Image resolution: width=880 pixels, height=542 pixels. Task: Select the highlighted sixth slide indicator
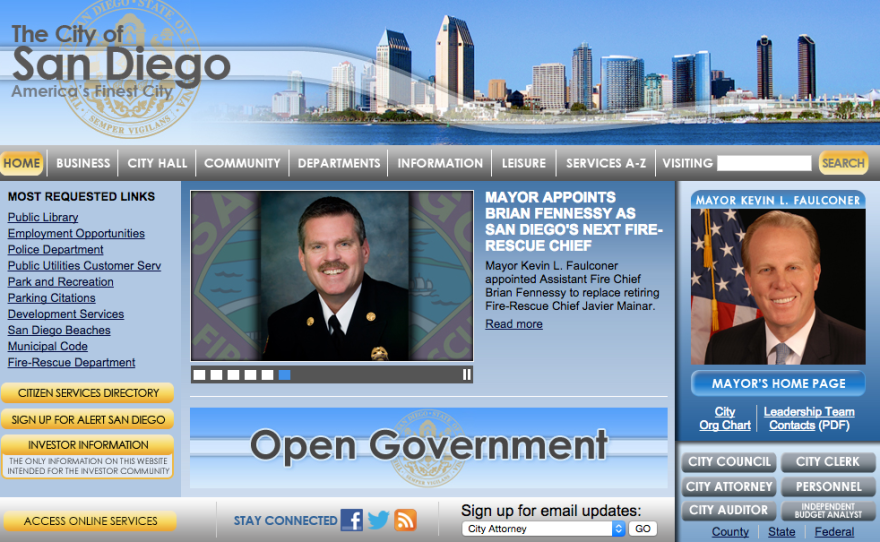[x=285, y=375]
